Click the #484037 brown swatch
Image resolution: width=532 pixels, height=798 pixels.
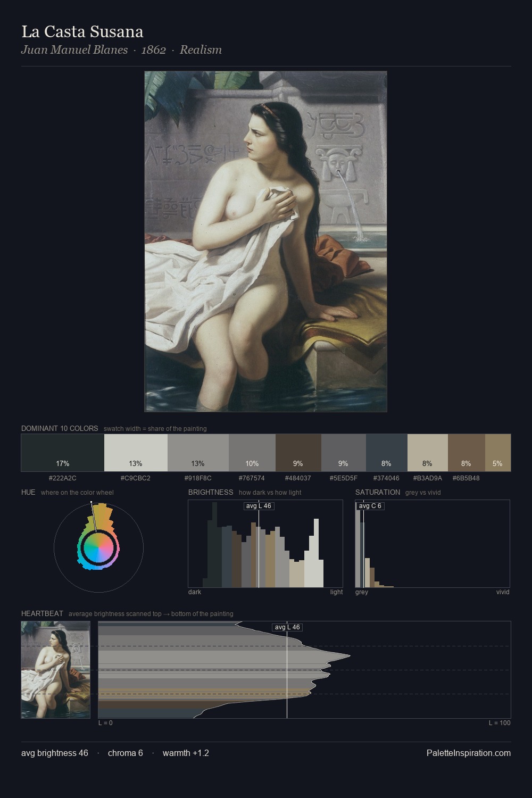click(298, 453)
